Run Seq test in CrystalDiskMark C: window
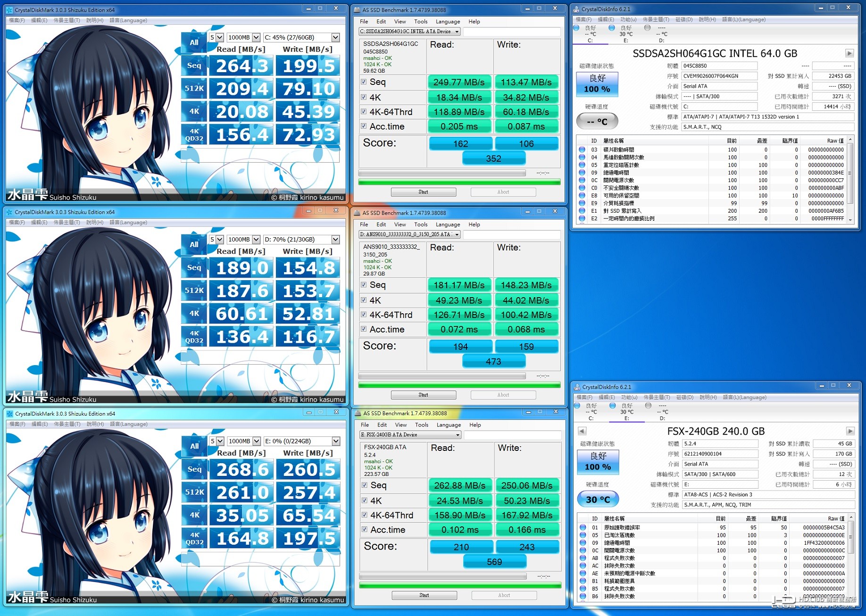This screenshot has height=616, width=866. 194,66
